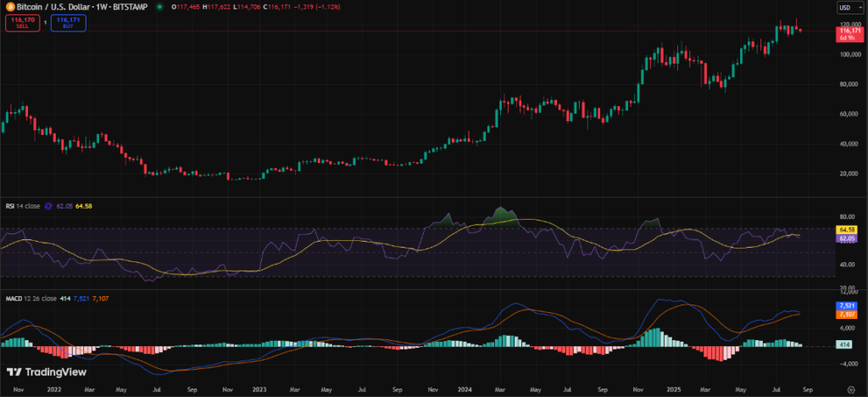This screenshot has width=868, height=397.
Task: Click the 60,000 price scale label
Action: coord(849,114)
